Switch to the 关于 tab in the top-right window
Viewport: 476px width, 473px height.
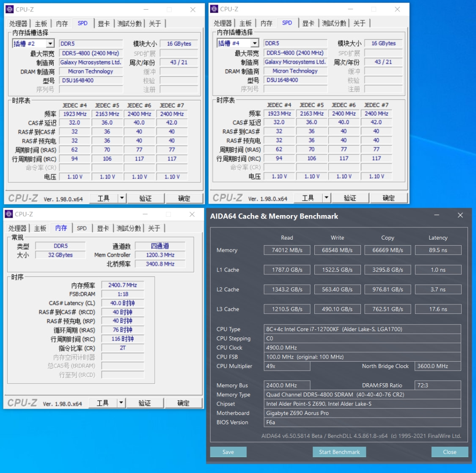(360, 23)
